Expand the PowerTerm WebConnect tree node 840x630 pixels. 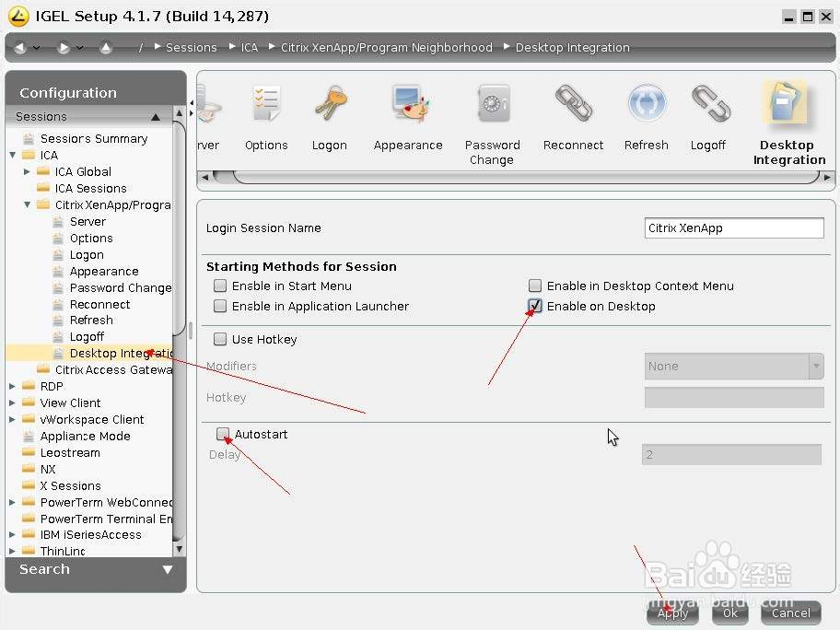coord(12,503)
